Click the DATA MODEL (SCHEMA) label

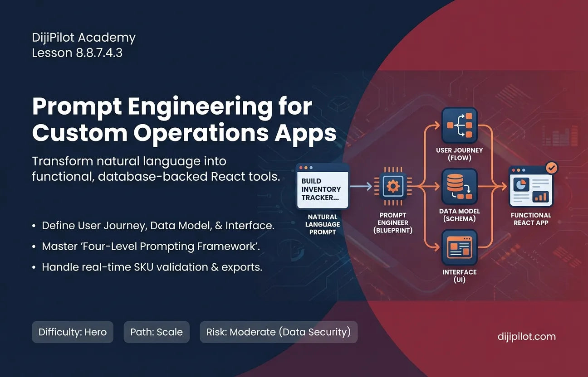pyautogui.click(x=459, y=215)
